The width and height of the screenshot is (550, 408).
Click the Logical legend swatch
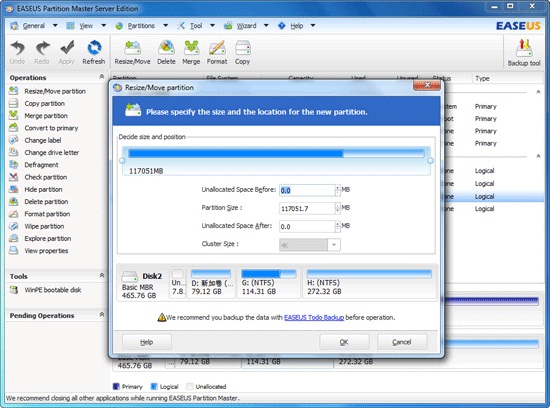pyautogui.click(x=154, y=386)
